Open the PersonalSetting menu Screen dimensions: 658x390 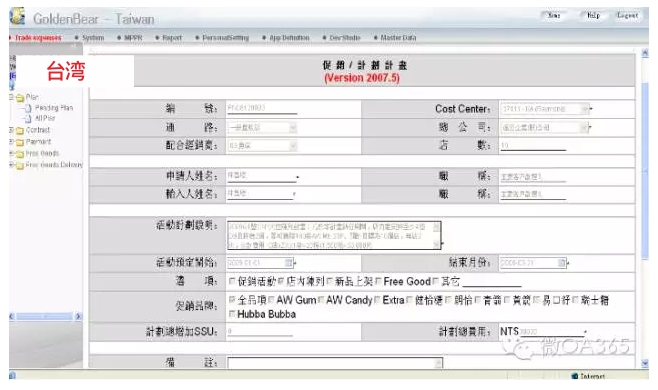coord(225,38)
